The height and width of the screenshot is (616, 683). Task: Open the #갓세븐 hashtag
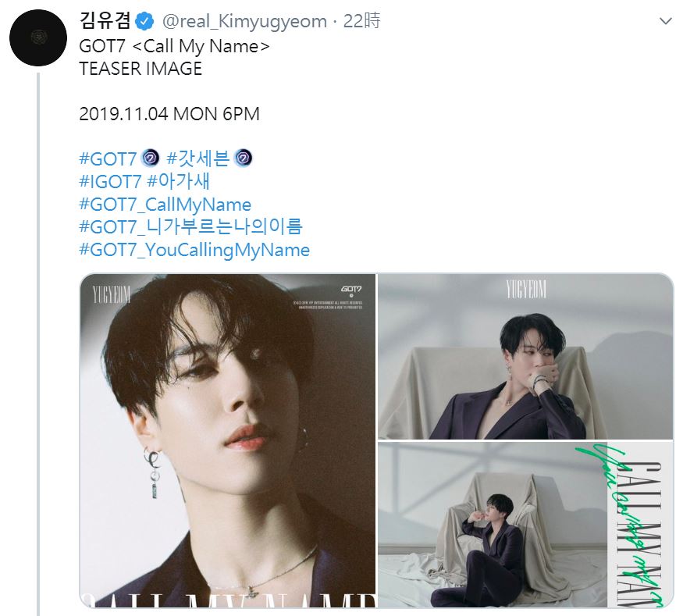click(x=198, y=158)
